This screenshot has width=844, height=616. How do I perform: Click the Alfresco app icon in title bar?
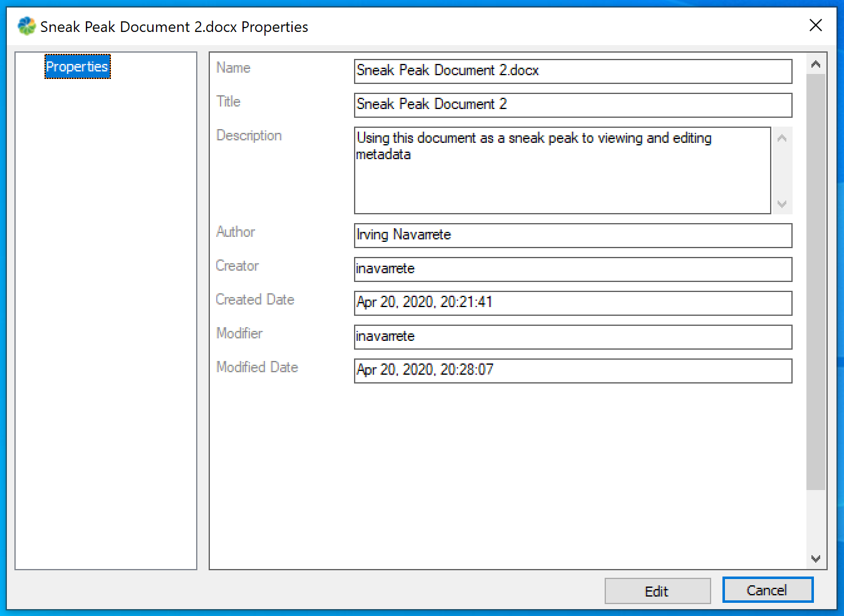click(26, 26)
